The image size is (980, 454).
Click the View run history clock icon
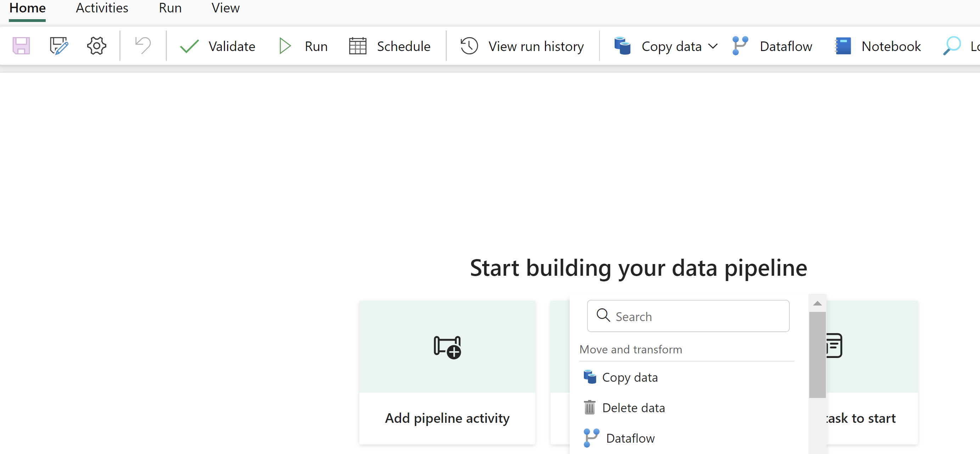click(469, 46)
